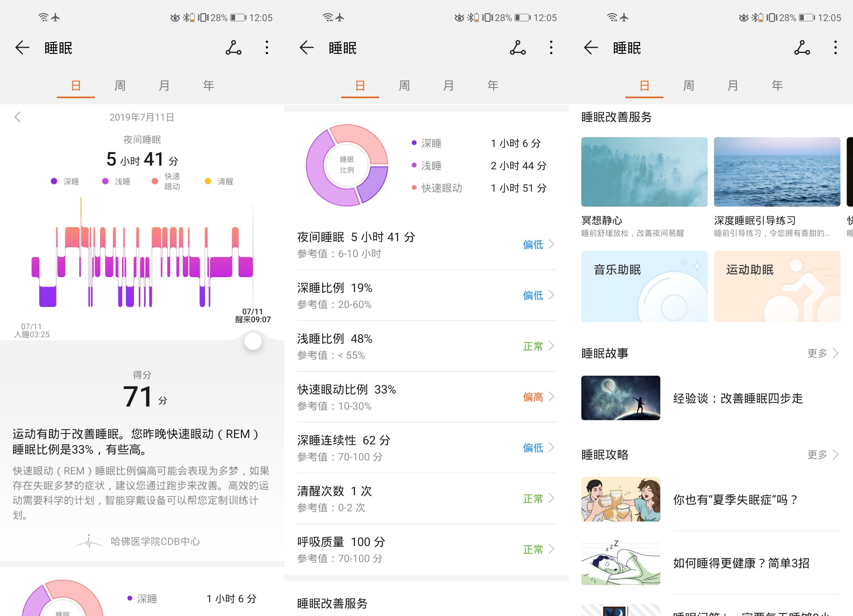Open three-dot overflow menu in left screen

click(267, 48)
